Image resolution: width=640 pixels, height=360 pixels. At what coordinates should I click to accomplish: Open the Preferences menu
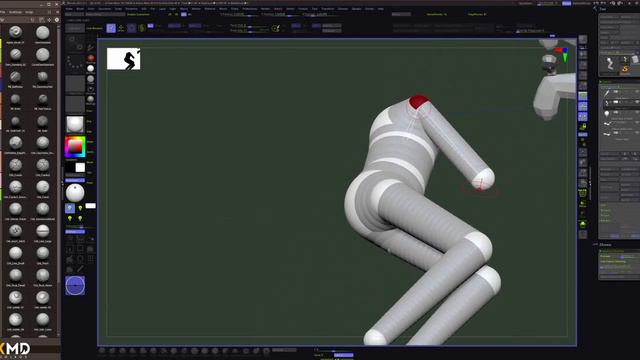(x=250, y=9)
